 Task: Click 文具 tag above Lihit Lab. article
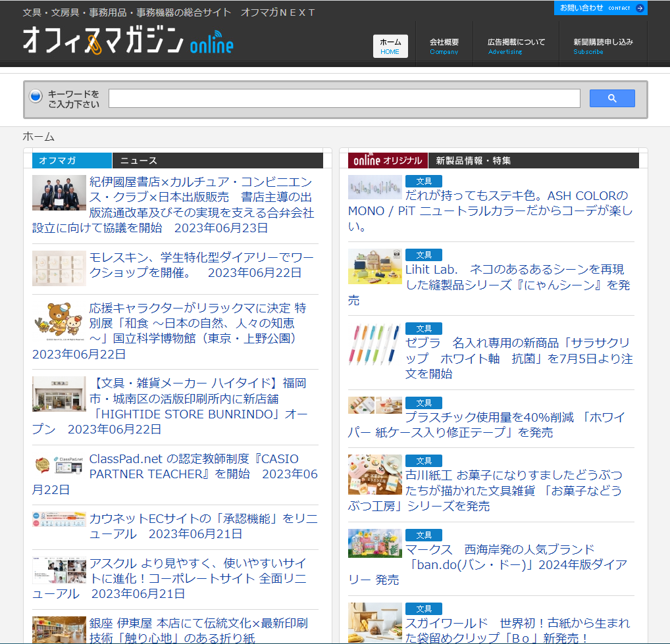coord(423,255)
